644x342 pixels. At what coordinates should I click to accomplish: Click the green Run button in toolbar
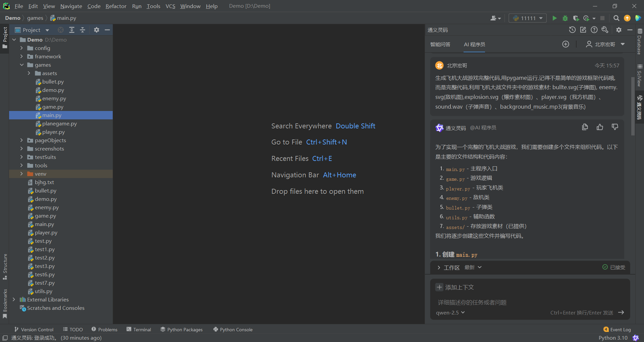(x=554, y=18)
